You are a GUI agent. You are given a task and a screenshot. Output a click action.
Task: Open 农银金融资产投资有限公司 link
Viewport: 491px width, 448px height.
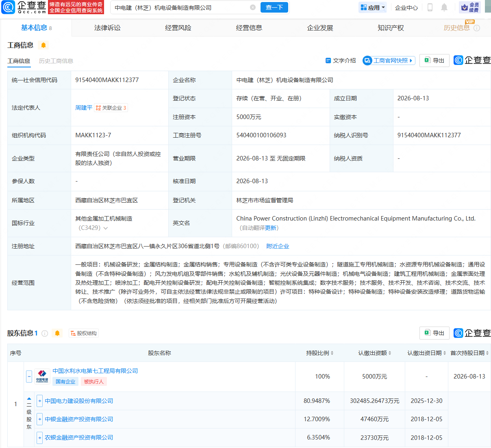tap(79, 437)
